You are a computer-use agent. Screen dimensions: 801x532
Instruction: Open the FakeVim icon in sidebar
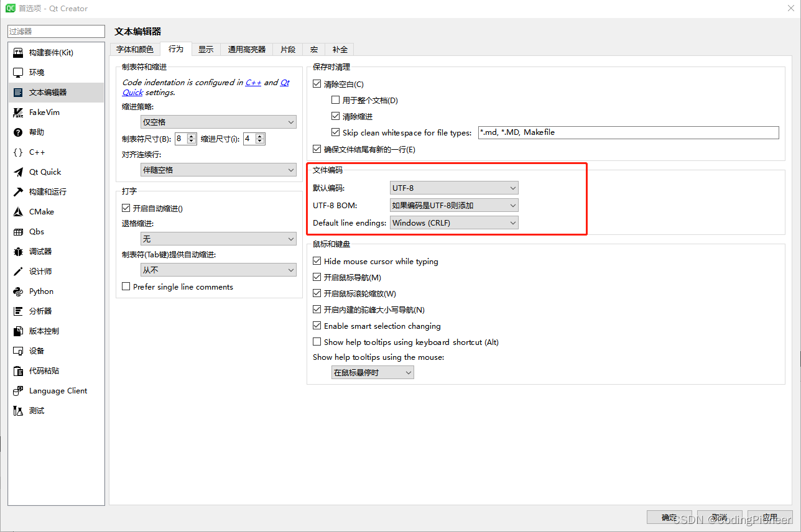pyautogui.click(x=18, y=112)
